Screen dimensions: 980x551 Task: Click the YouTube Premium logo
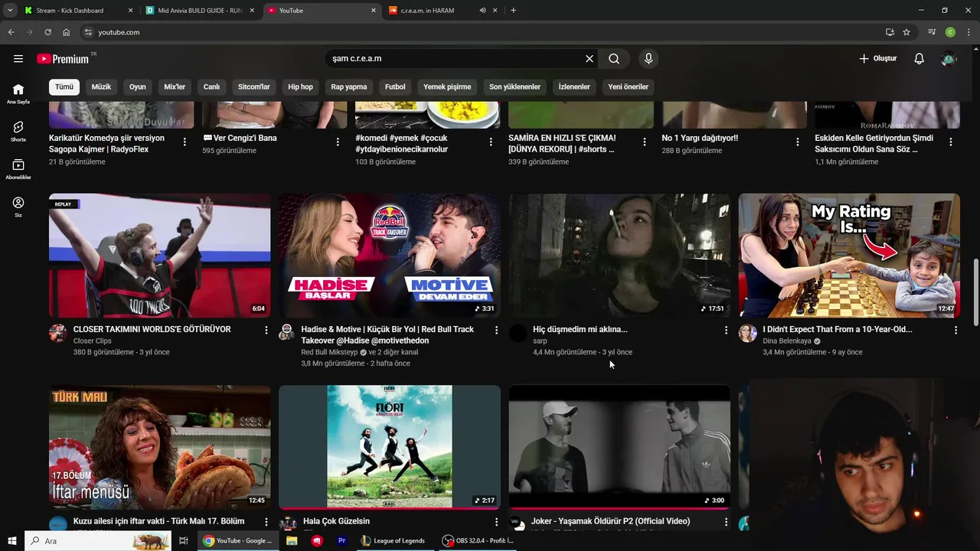coord(63,59)
